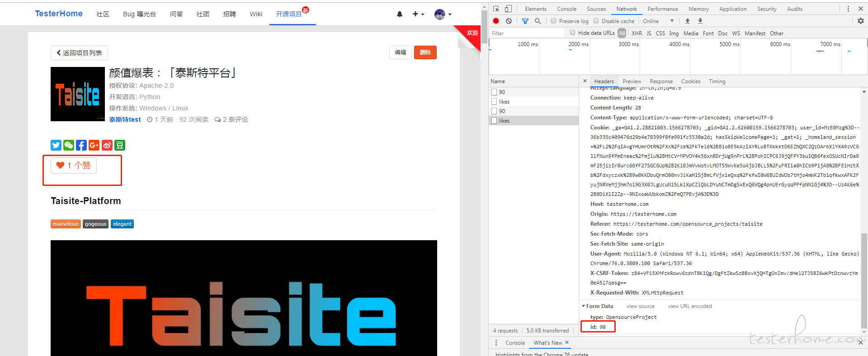
Task: Clear the network log
Action: click(x=509, y=21)
